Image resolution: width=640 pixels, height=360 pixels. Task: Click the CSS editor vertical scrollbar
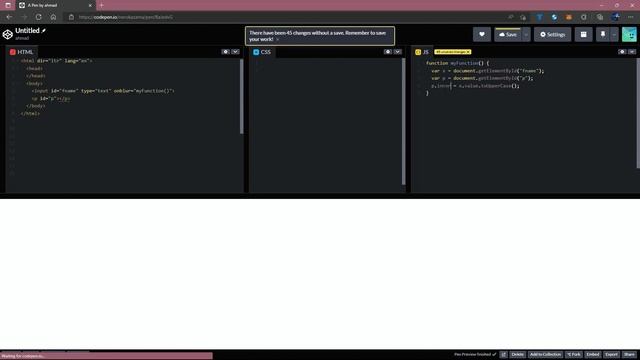coord(404,121)
